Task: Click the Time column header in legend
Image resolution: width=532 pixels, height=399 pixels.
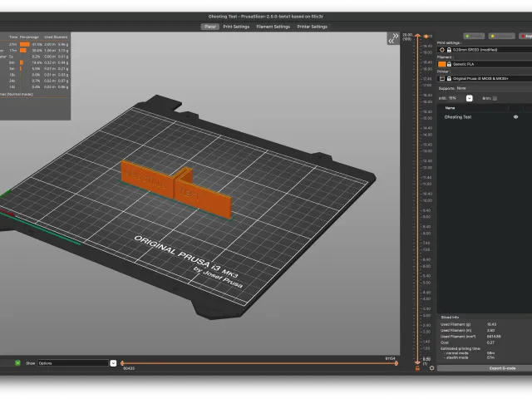Action: (13, 37)
